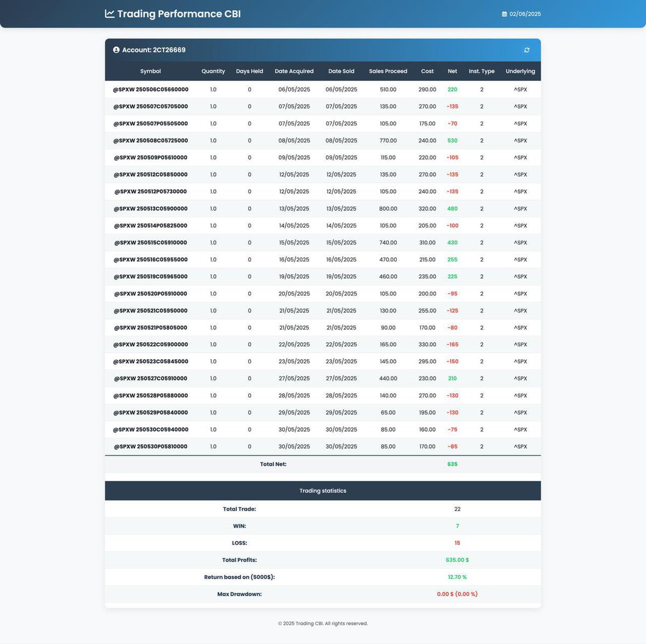Click the Total Net value 635
The width and height of the screenshot is (646, 644).
[x=452, y=464]
